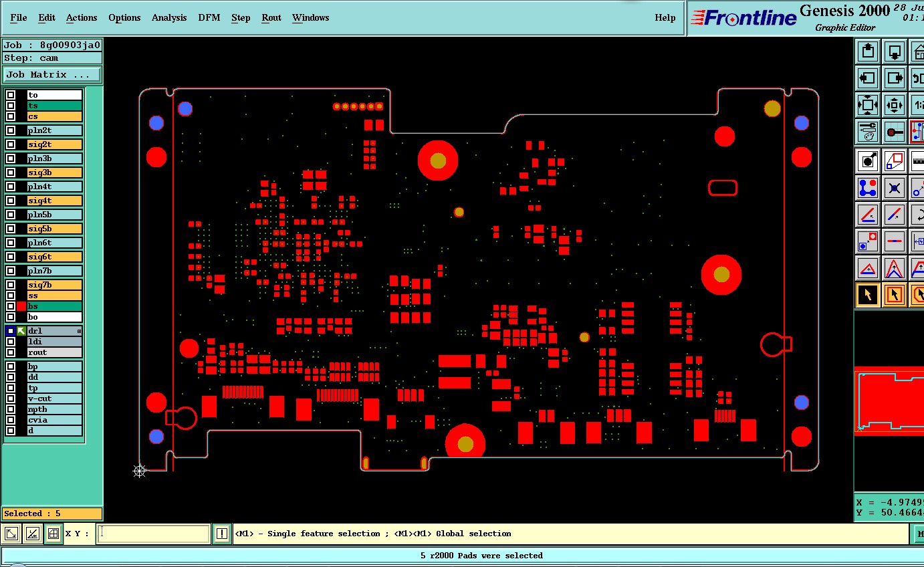Open the Rout menu

click(x=271, y=17)
